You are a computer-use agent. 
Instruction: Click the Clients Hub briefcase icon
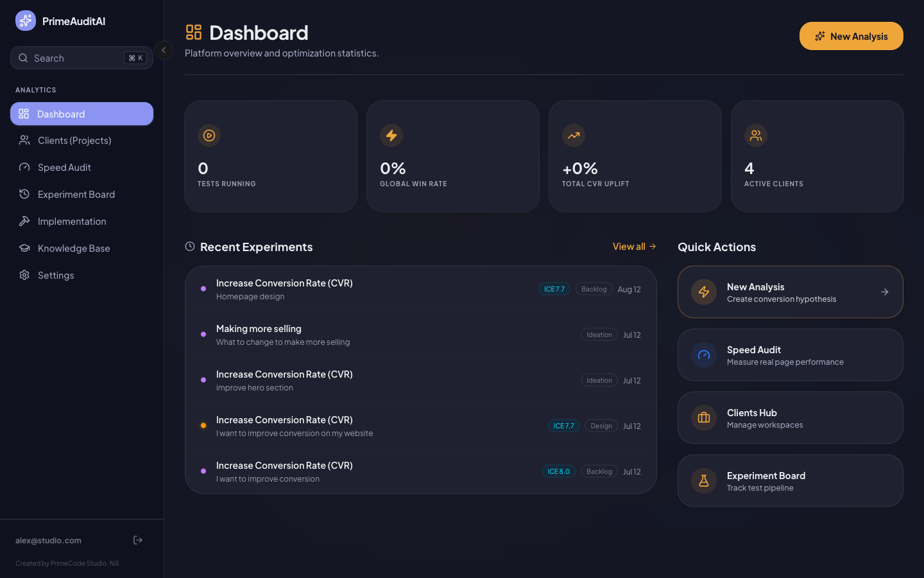[704, 418]
